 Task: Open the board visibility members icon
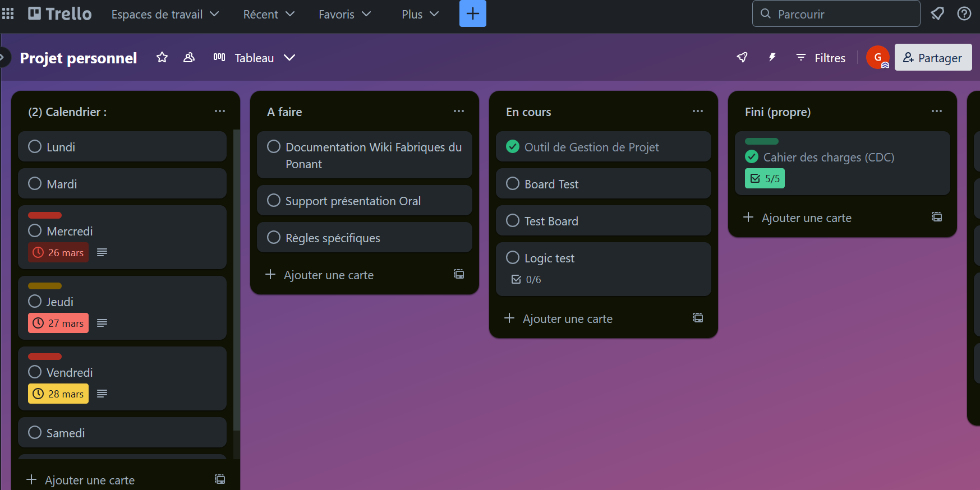click(189, 58)
